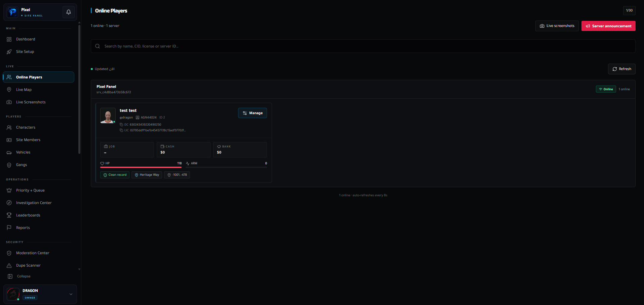Image resolution: width=644 pixels, height=305 pixels.
Task: Click the Clean record tag
Action: coord(115,175)
